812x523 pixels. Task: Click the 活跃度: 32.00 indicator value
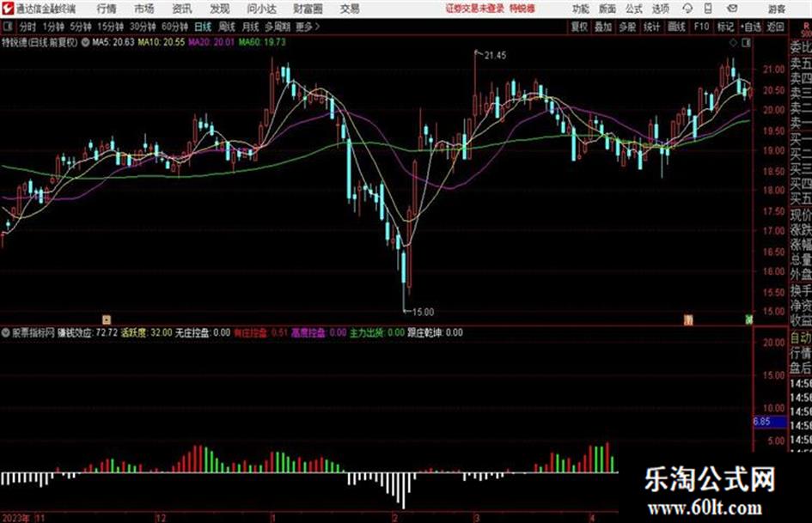click(x=146, y=333)
